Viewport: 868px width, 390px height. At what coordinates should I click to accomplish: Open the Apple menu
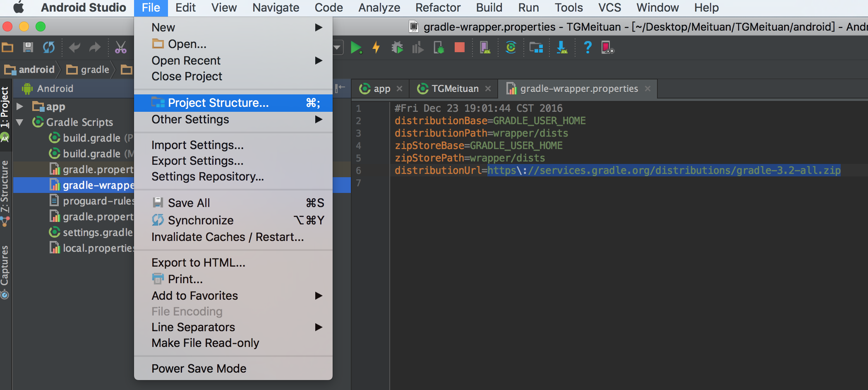[19, 7]
